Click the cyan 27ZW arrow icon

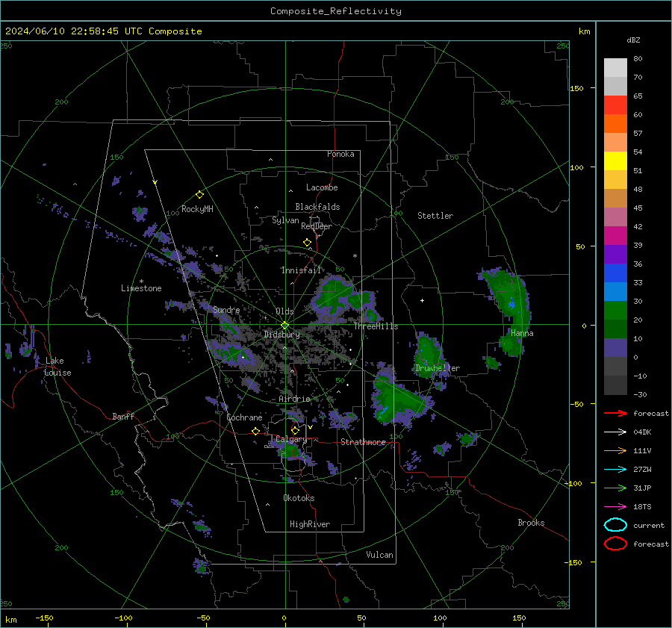[615, 470]
